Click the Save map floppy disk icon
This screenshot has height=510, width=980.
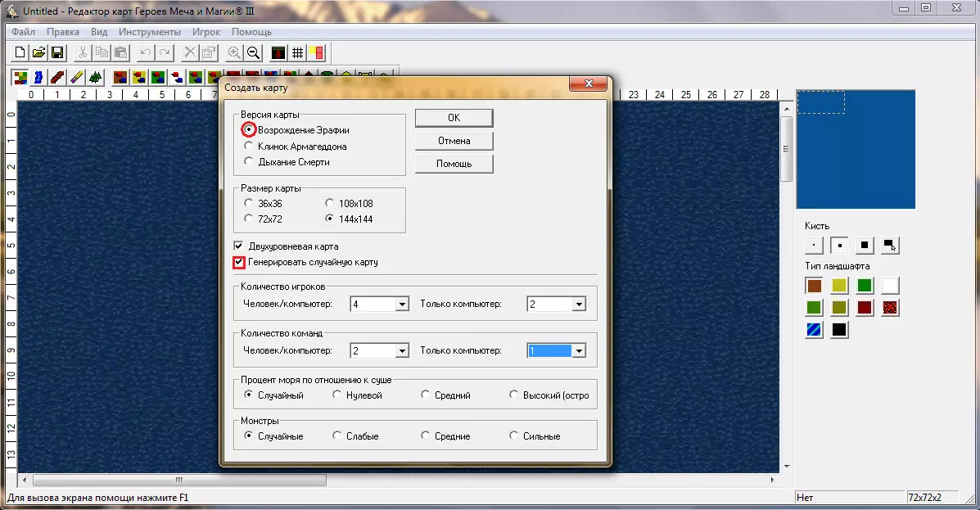coord(57,52)
